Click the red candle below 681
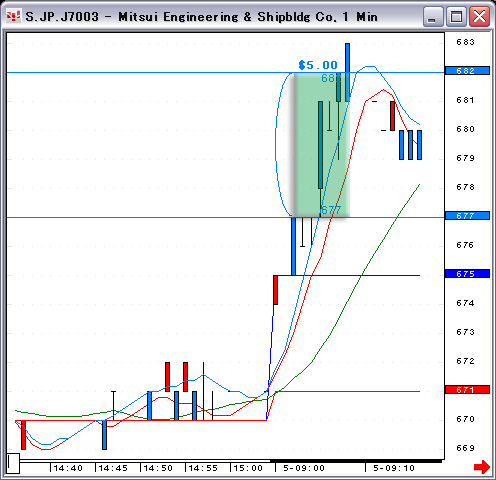Image resolution: width=496 pixels, height=480 pixels. [x=392, y=116]
